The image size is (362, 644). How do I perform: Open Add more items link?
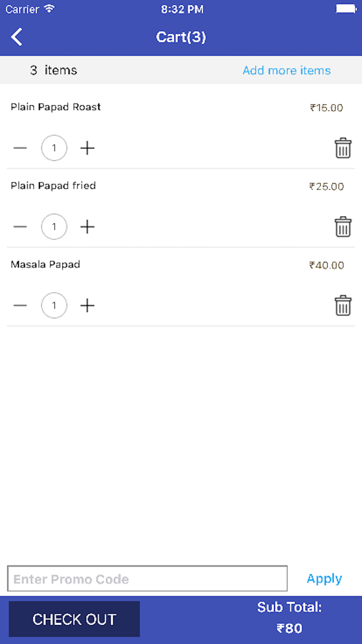(x=287, y=70)
